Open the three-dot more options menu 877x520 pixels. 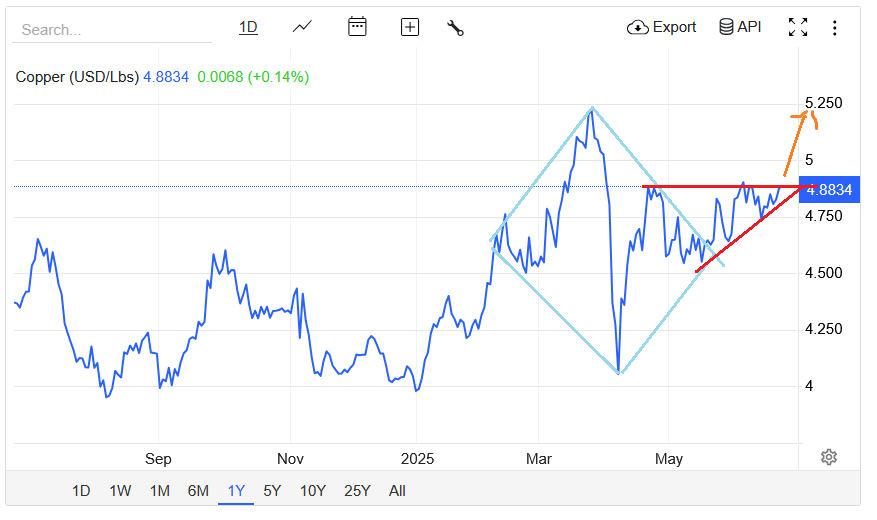(x=834, y=28)
